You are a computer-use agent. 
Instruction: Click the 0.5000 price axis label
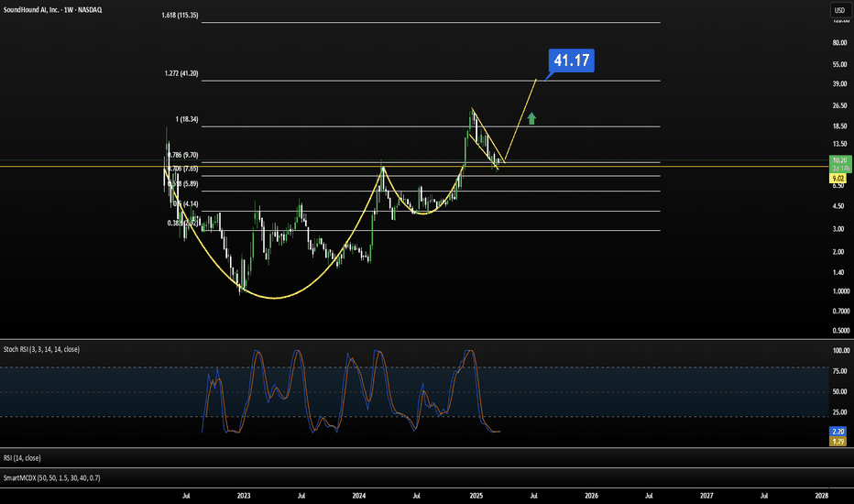coord(841,330)
